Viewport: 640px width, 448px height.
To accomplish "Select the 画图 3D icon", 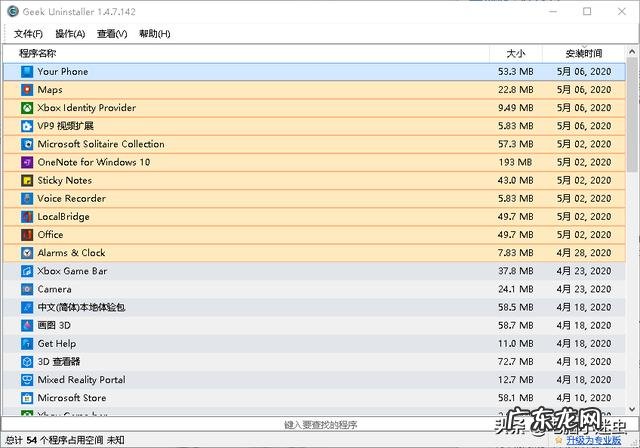I will point(27,326).
